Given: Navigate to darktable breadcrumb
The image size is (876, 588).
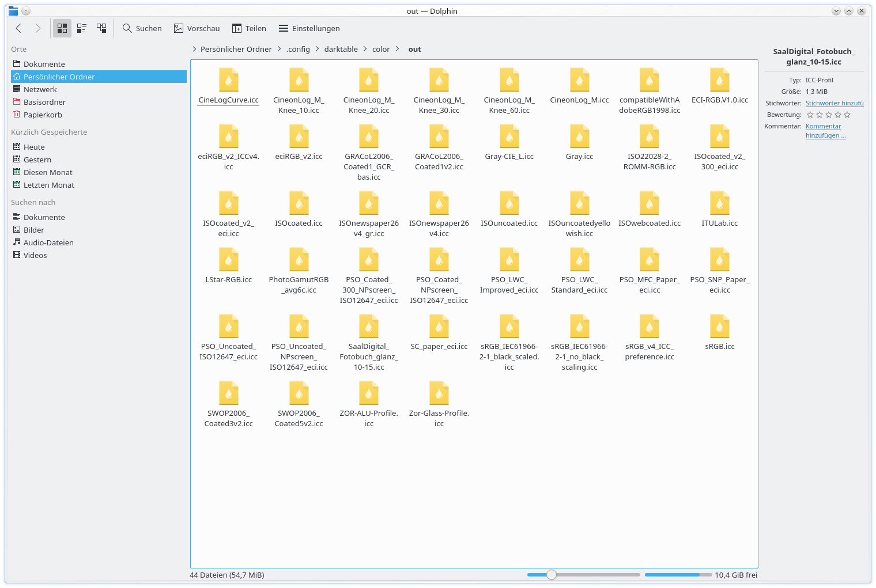Looking at the screenshot, I should tap(341, 49).
